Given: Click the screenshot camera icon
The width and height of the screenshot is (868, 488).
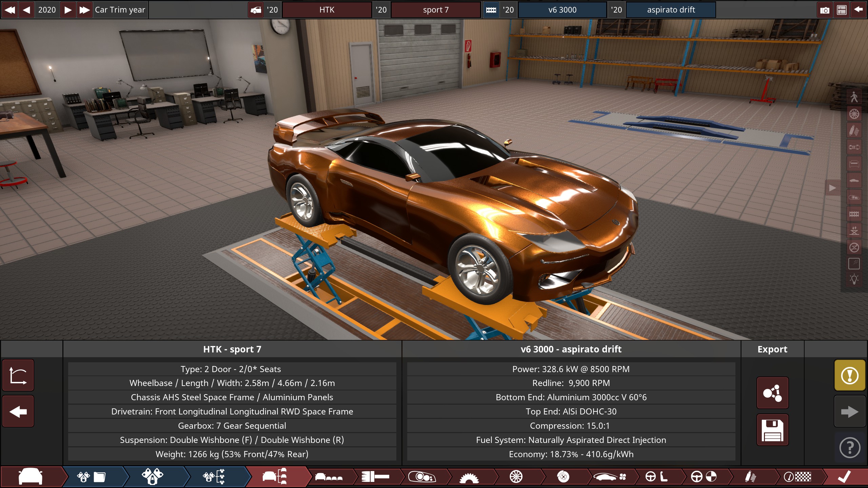Looking at the screenshot, I should [825, 10].
